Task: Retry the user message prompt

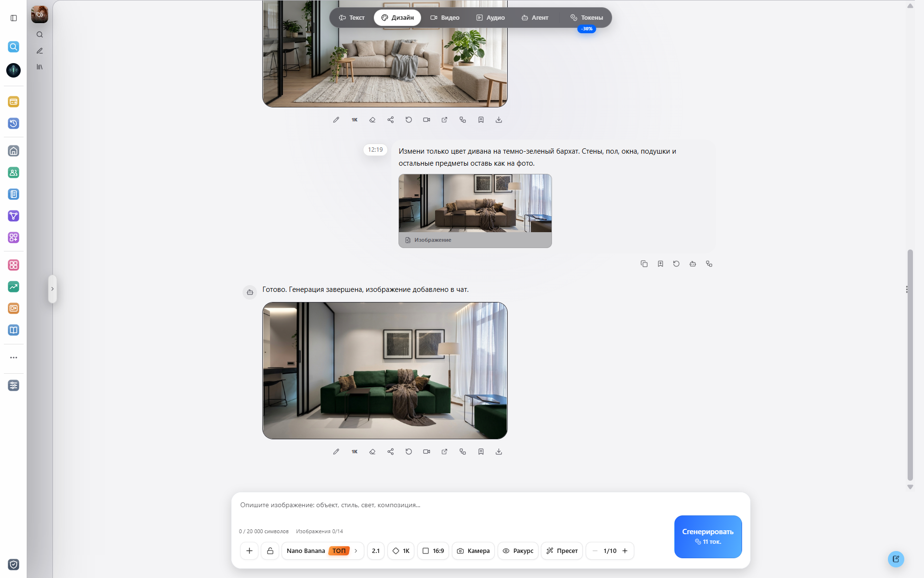Action: click(676, 263)
